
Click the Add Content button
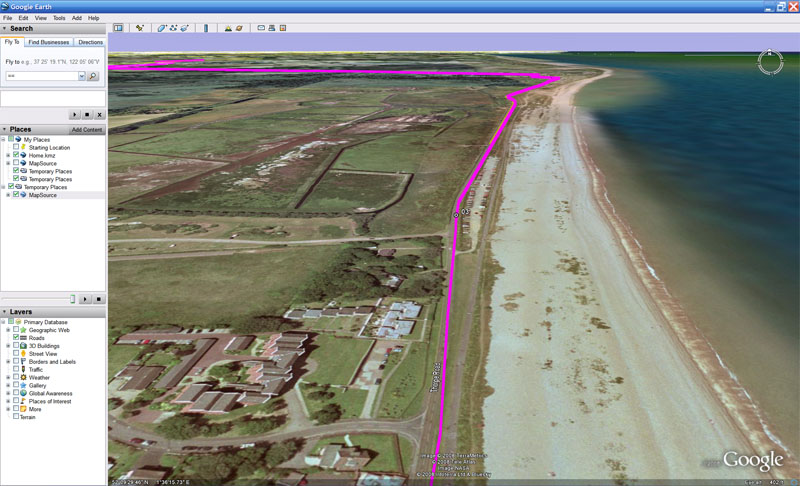[87, 130]
